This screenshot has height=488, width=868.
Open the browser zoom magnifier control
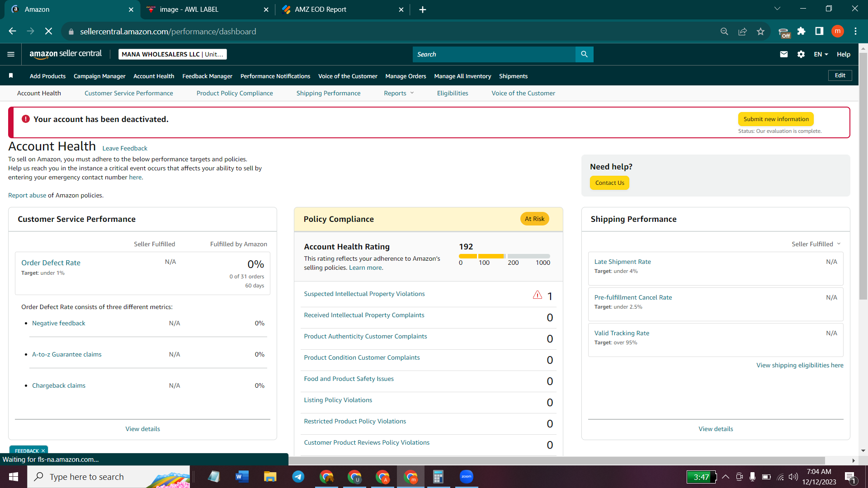click(x=724, y=31)
